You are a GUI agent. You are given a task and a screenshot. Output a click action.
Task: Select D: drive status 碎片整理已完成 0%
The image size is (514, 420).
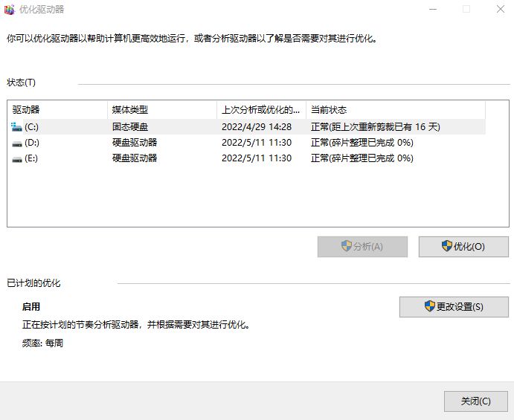point(362,143)
